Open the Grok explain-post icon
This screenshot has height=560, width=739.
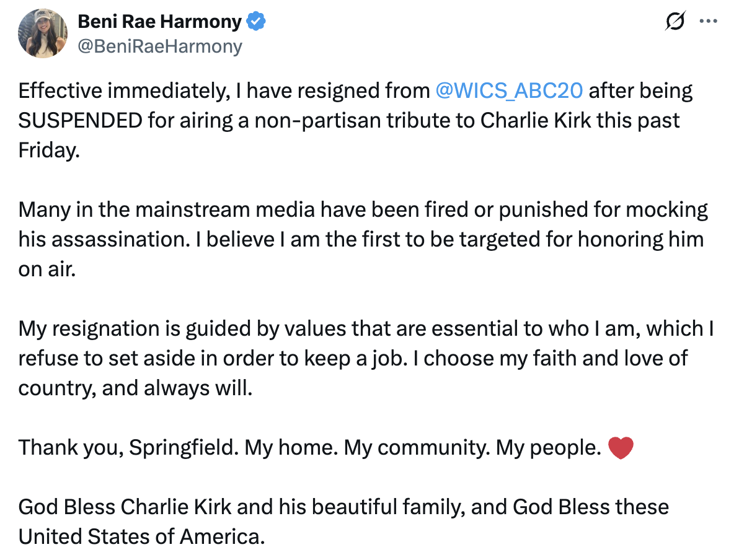[x=675, y=22]
